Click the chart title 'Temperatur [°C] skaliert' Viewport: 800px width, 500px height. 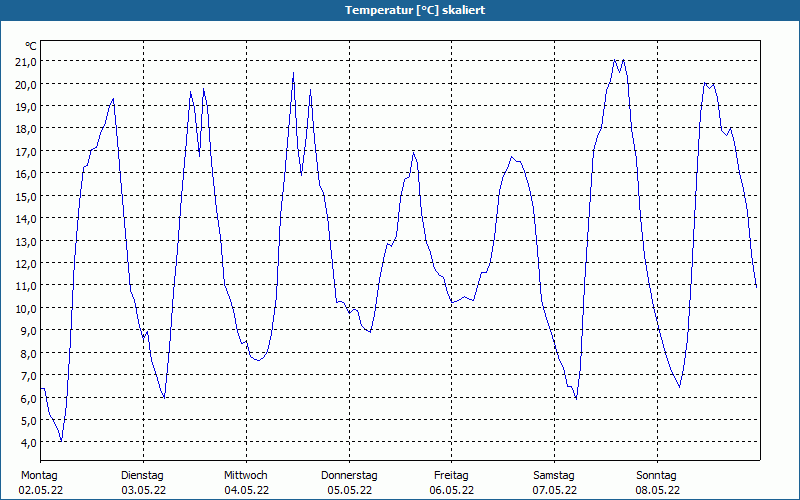coord(415,10)
